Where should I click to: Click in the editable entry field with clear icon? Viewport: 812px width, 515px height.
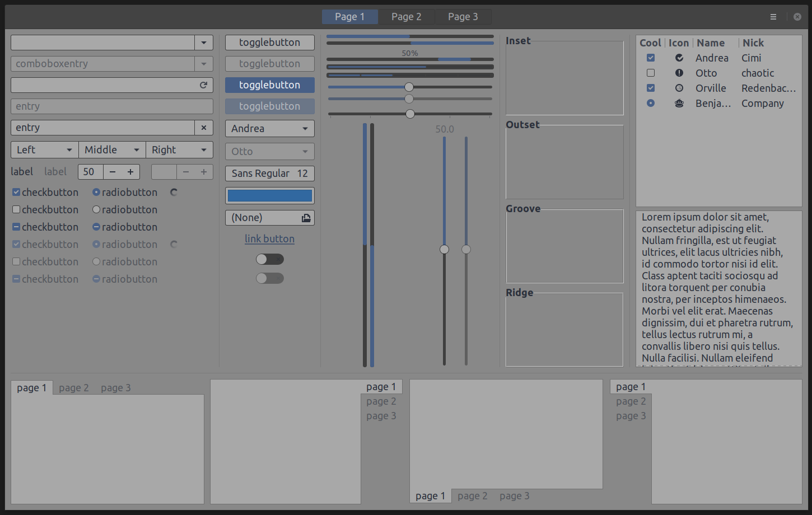[x=103, y=128]
